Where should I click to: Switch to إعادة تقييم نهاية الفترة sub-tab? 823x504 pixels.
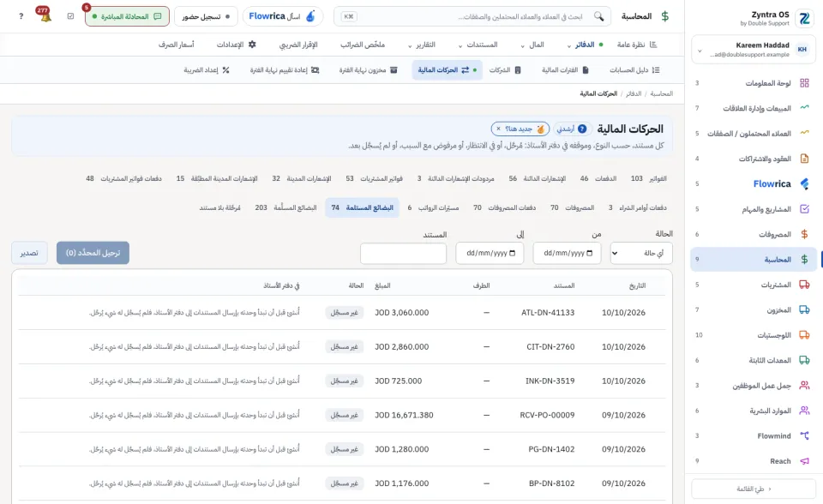(x=285, y=69)
